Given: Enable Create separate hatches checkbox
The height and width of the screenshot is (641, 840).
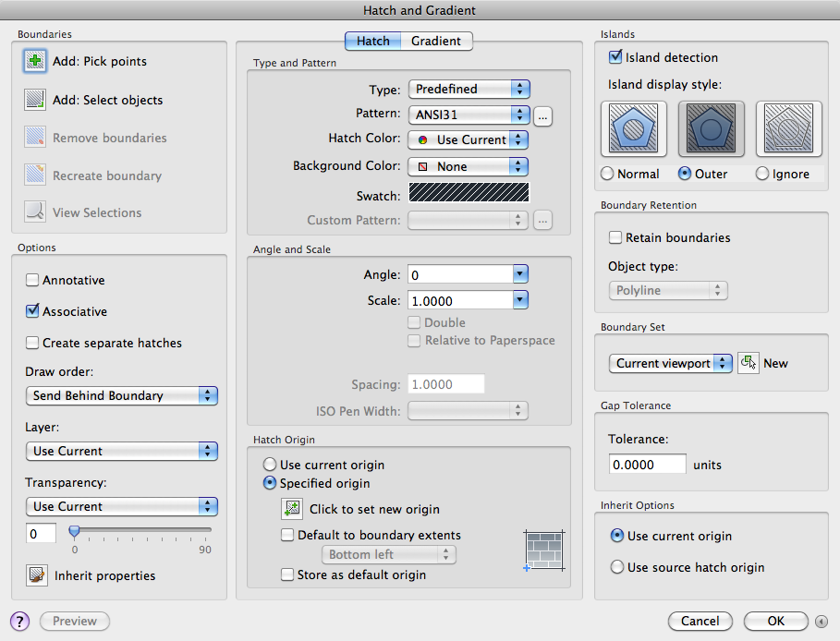Looking at the screenshot, I should pyautogui.click(x=32, y=343).
